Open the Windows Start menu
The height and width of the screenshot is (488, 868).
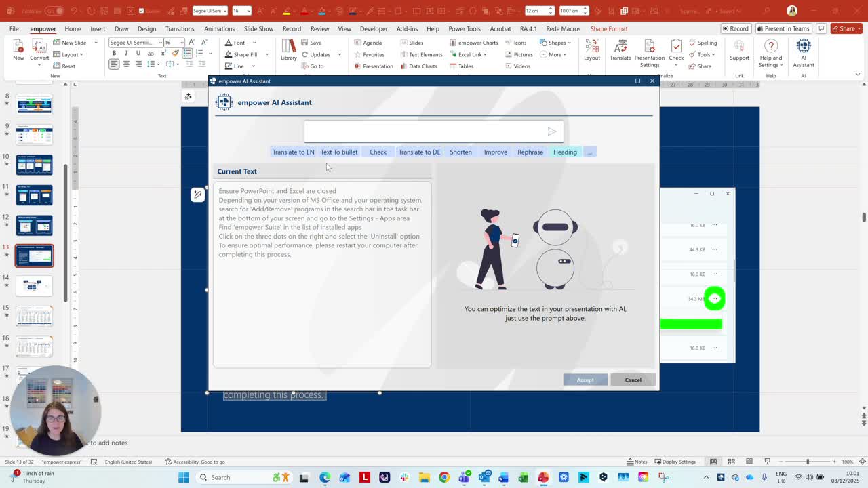tap(183, 477)
